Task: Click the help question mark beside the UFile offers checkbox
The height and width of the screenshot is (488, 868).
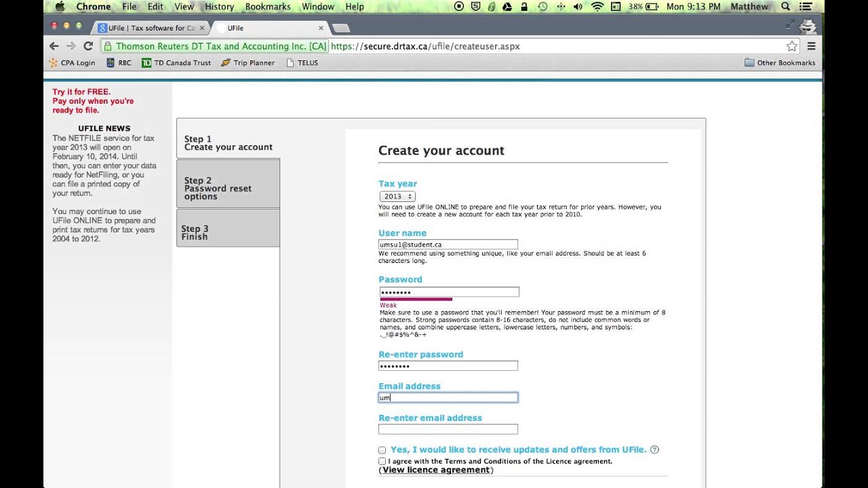Action: [654, 449]
